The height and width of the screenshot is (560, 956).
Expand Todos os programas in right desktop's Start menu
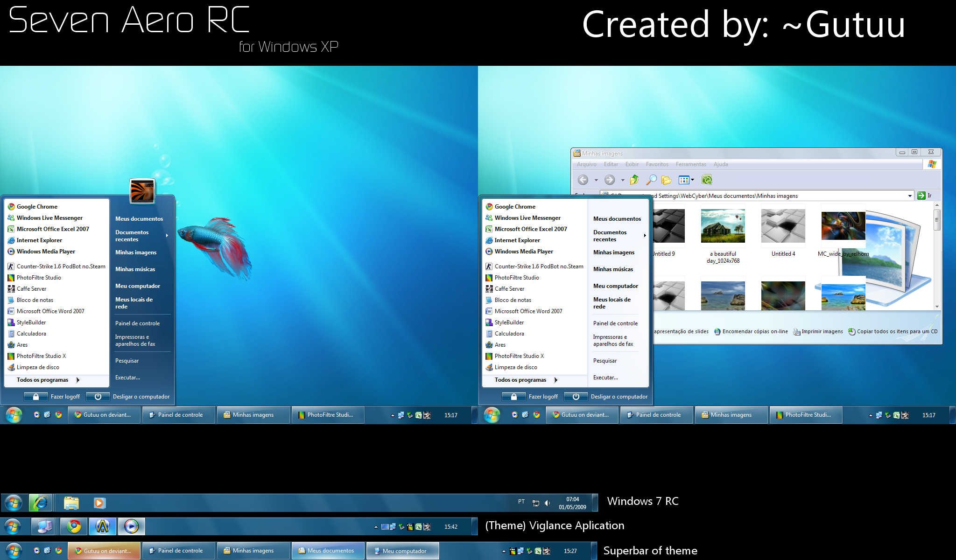[x=526, y=380]
